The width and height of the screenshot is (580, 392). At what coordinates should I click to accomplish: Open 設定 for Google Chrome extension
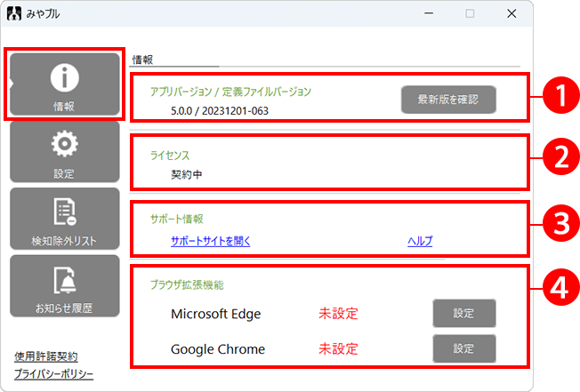(x=463, y=348)
